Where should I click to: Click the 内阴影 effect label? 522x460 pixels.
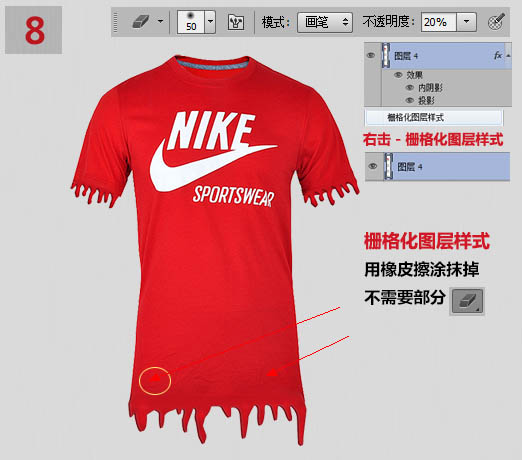430,88
